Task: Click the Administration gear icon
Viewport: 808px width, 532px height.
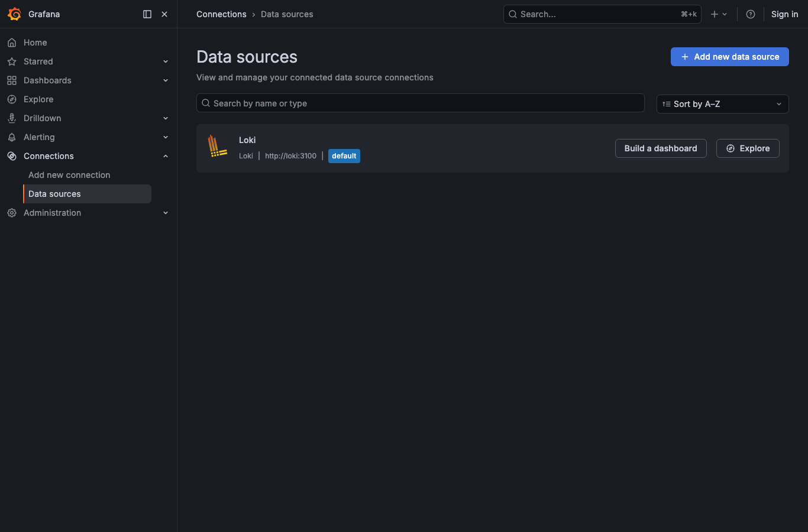Action: 12,213
